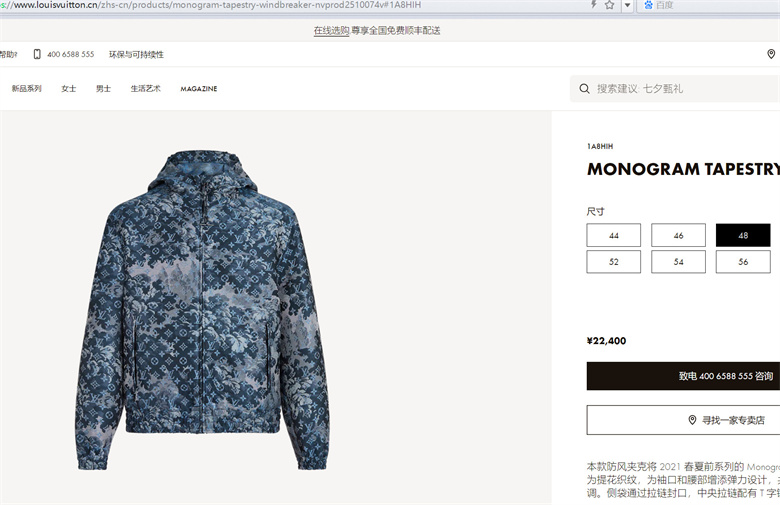The width and height of the screenshot is (780, 505).
Task: Choose size 54 option
Action: coord(678,262)
